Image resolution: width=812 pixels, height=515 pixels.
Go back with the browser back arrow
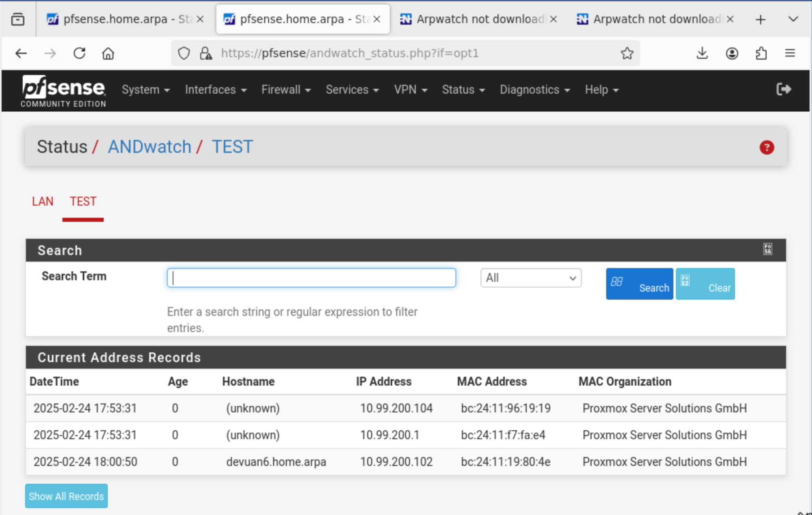pyautogui.click(x=21, y=53)
